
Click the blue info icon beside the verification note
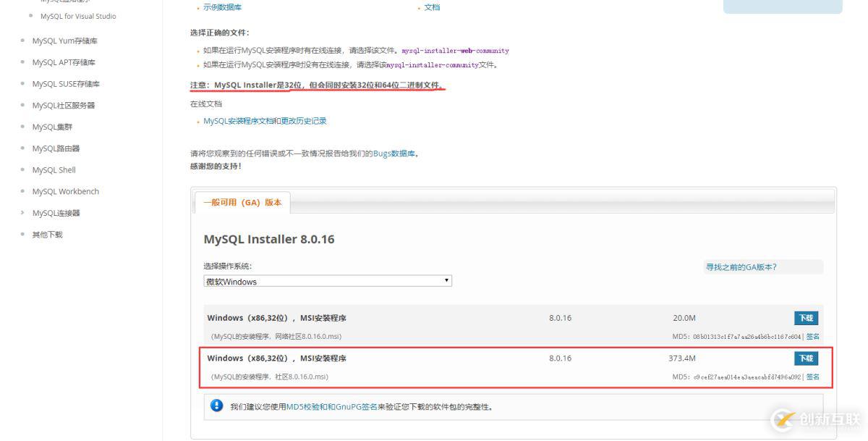point(216,406)
